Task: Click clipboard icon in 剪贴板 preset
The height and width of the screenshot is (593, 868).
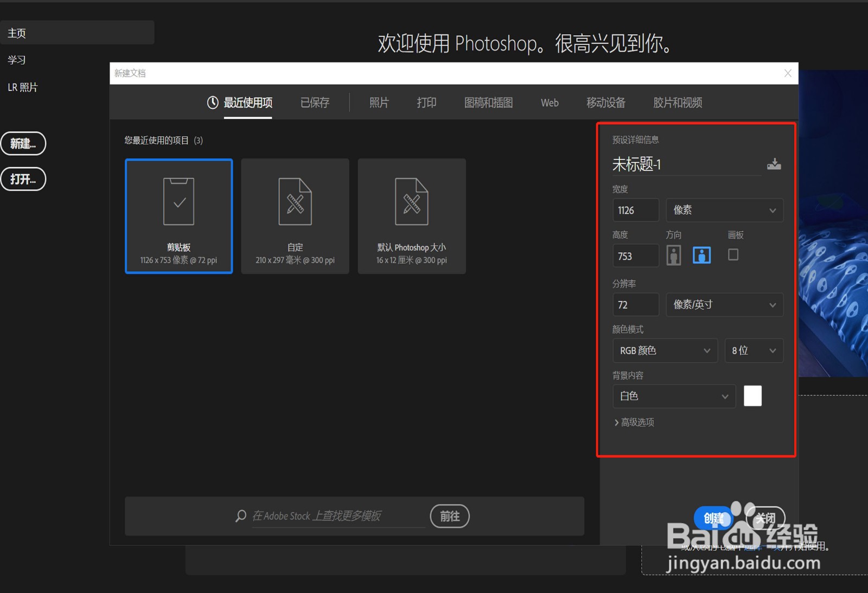Action: tap(179, 201)
